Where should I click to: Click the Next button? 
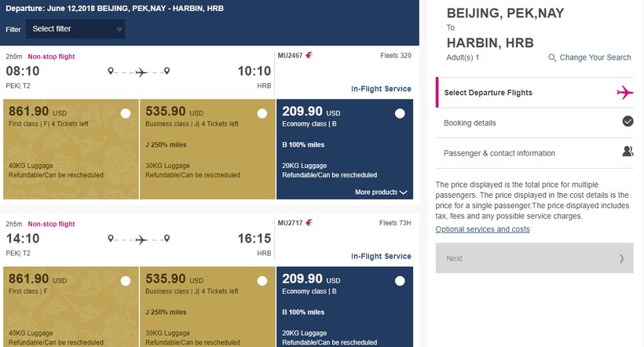534,258
